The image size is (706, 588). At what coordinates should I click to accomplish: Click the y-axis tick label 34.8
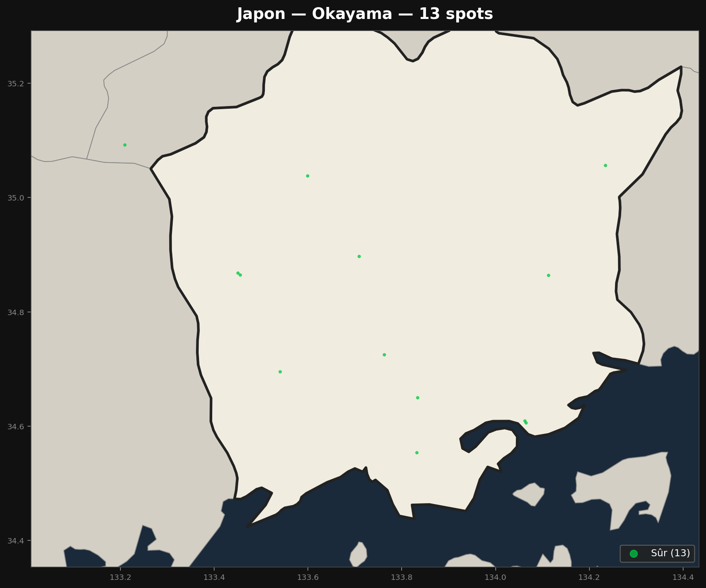[x=15, y=312]
